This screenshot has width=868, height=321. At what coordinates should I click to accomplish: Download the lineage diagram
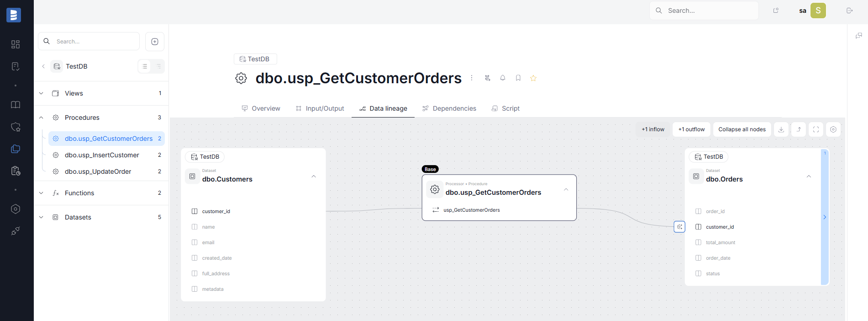click(x=781, y=129)
